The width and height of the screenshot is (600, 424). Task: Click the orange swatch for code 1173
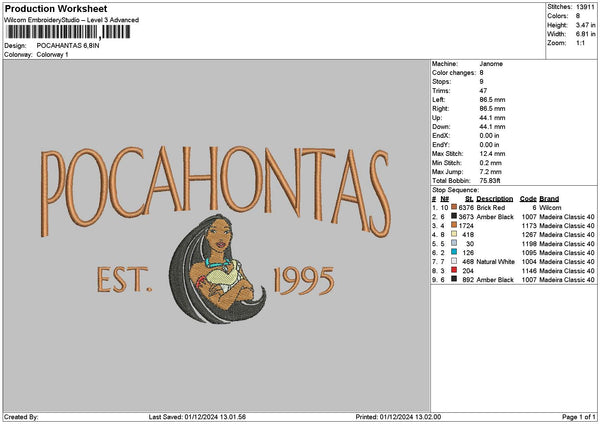454,225
